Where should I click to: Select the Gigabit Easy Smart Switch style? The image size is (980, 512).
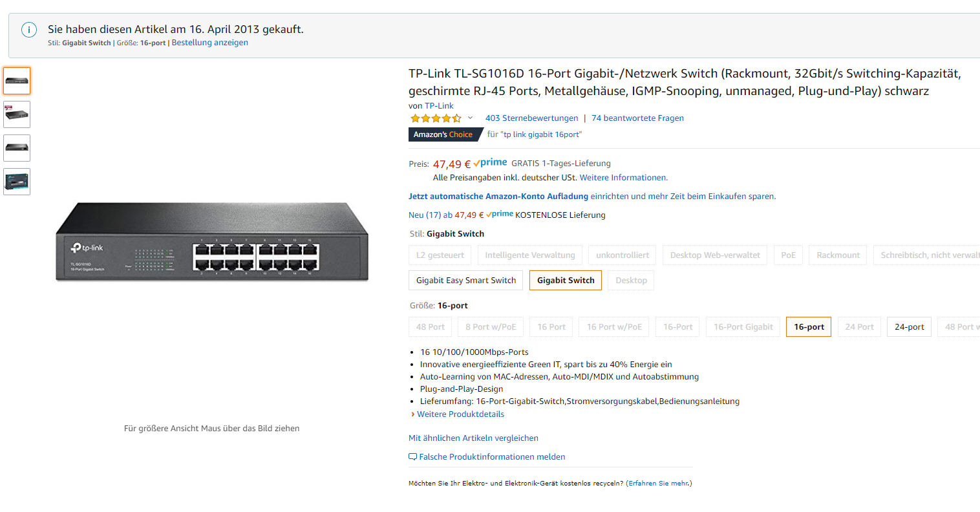[466, 281]
